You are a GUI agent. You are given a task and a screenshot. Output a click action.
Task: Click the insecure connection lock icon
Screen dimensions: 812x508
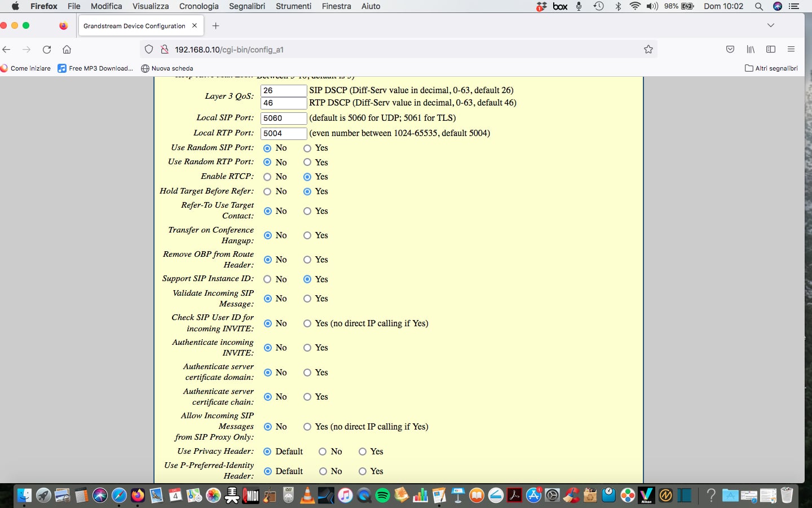pos(165,50)
